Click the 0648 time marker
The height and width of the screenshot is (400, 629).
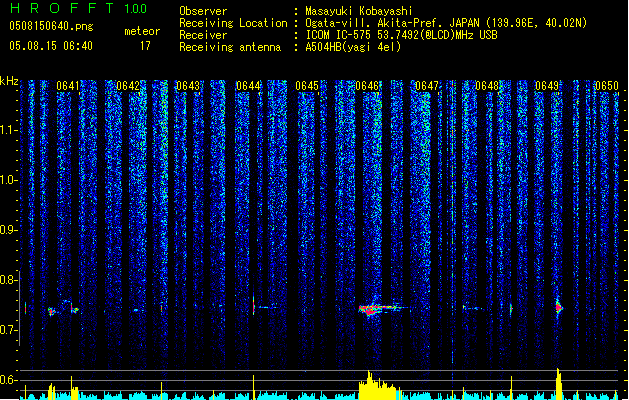point(487,86)
